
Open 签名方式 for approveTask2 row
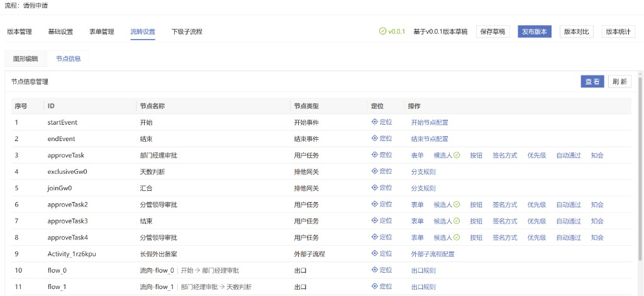tap(505, 204)
